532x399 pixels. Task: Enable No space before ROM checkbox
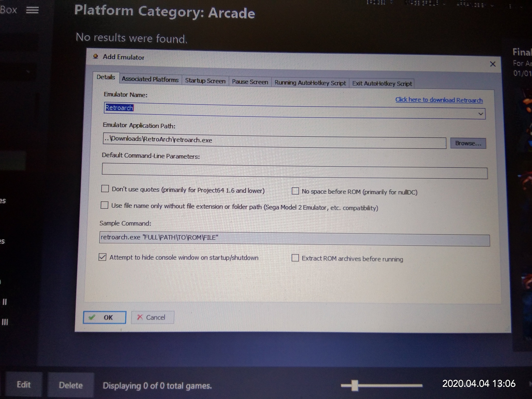pyautogui.click(x=295, y=191)
